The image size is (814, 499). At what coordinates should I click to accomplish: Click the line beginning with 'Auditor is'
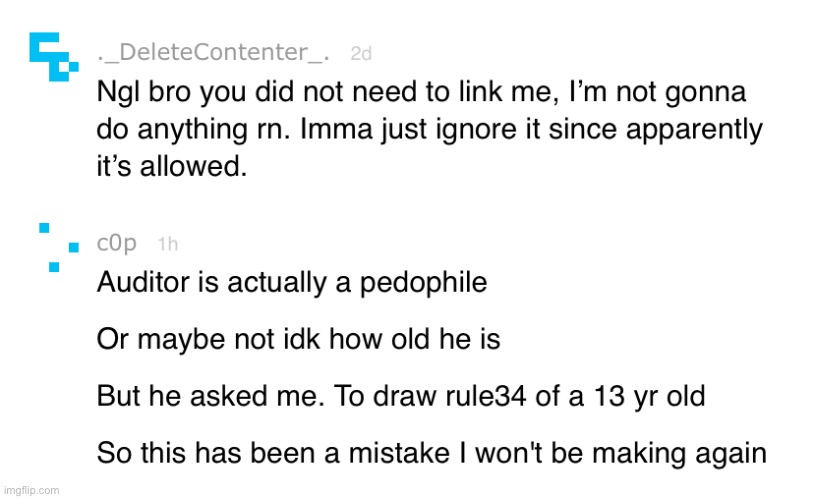click(x=292, y=283)
